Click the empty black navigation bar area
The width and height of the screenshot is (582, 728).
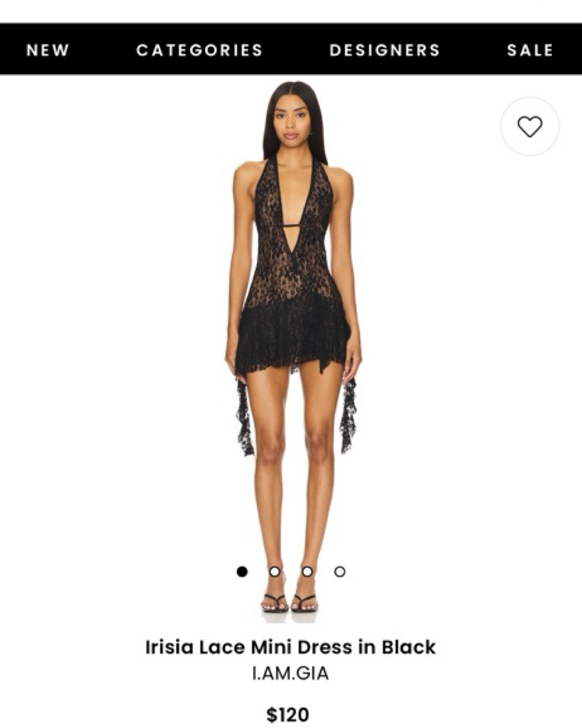296,50
